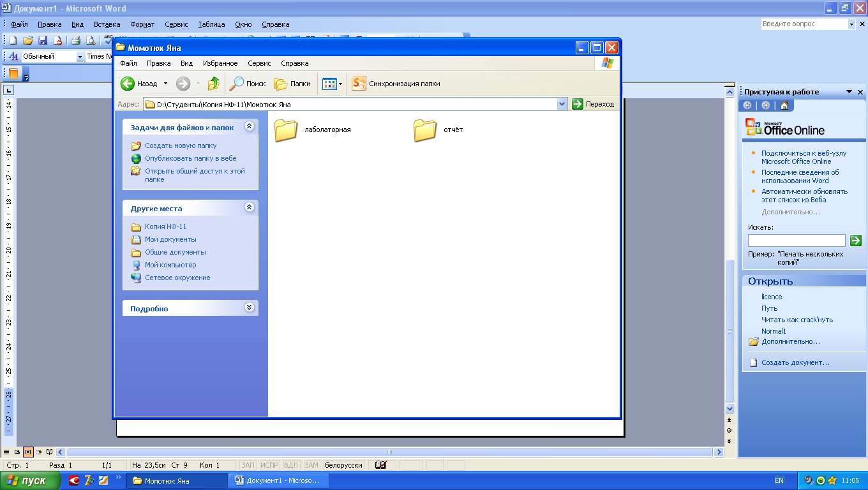Image resolution: width=868 pixels, height=490 pixels.
Task: Open Word's Окно menu
Action: point(243,24)
